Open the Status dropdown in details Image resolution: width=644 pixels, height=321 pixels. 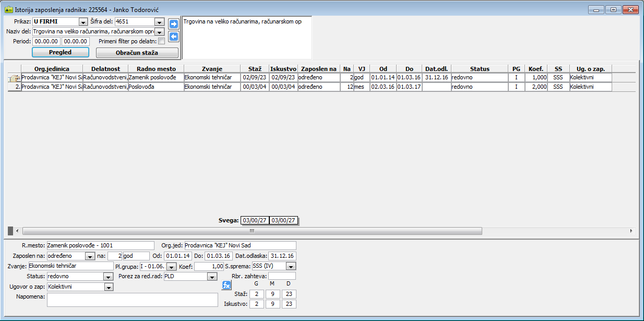click(x=109, y=277)
